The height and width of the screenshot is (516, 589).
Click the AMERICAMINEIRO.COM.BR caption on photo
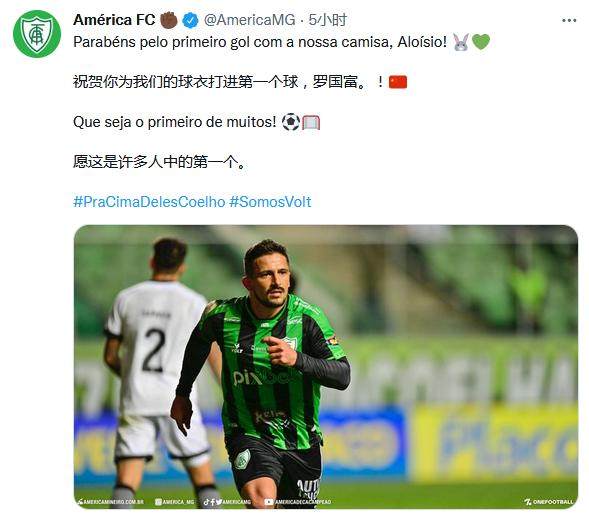coord(110,502)
